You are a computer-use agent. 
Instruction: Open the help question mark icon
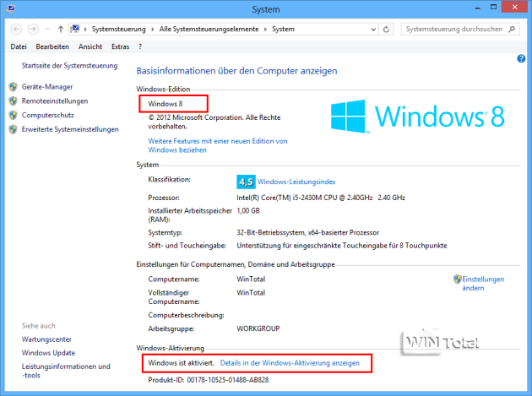coord(521,59)
